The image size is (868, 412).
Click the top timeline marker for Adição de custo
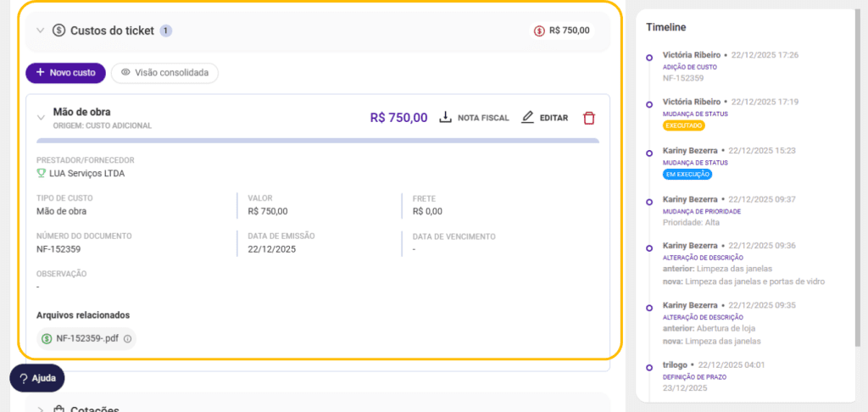click(x=649, y=58)
